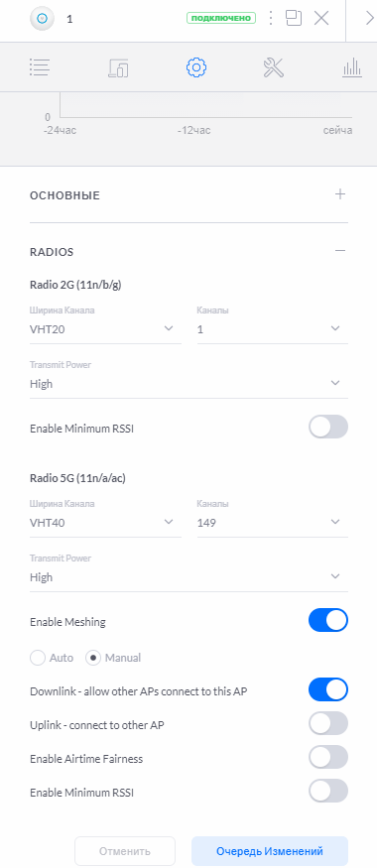Click the pop-out panel window icon
This screenshot has width=377, height=868.
click(x=294, y=18)
